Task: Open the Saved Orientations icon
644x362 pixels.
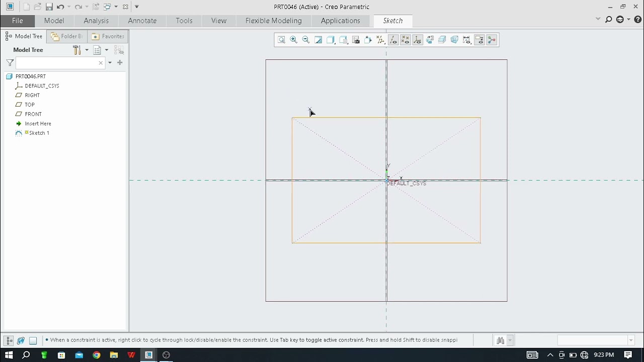Action: (x=343, y=40)
